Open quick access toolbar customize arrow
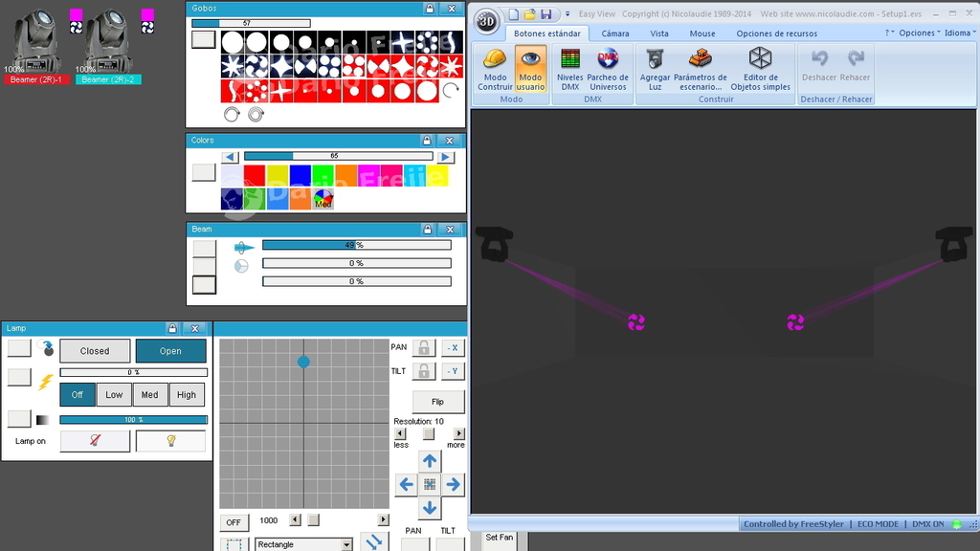 tap(568, 13)
